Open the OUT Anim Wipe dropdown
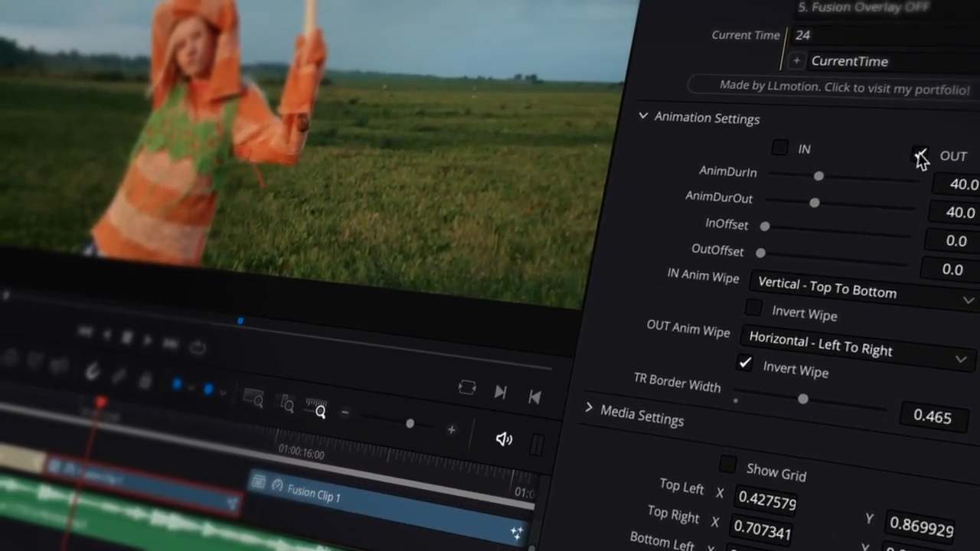This screenshot has width=980, height=551. click(857, 346)
